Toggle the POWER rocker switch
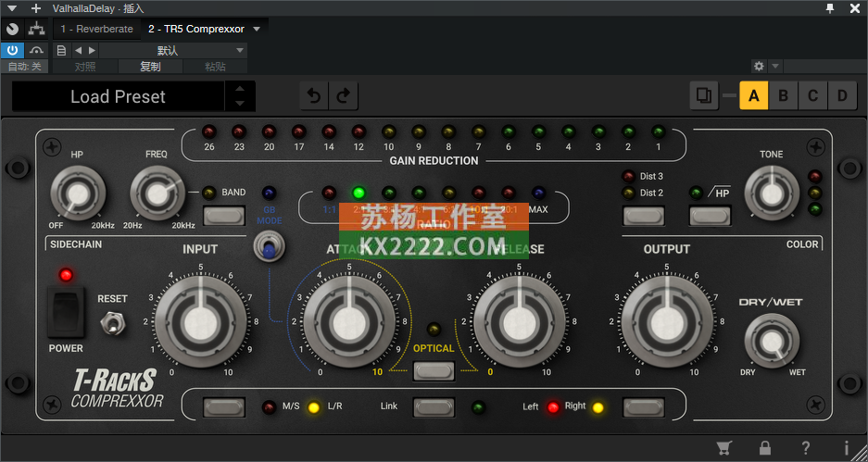The height and width of the screenshot is (462, 868). [x=66, y=311]
